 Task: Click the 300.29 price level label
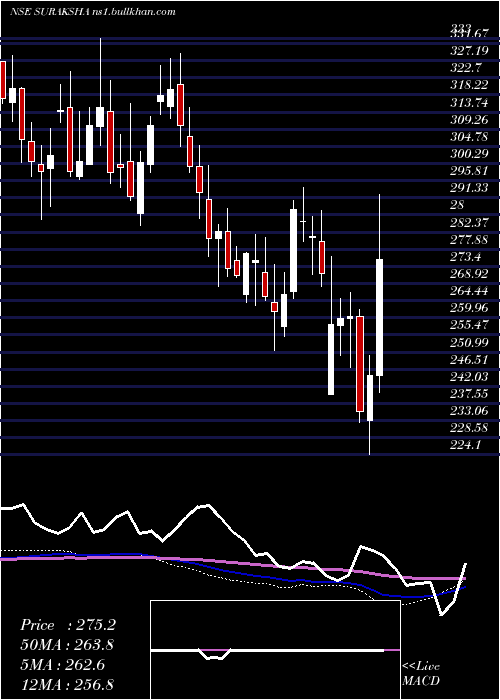(x=471, y=154)
